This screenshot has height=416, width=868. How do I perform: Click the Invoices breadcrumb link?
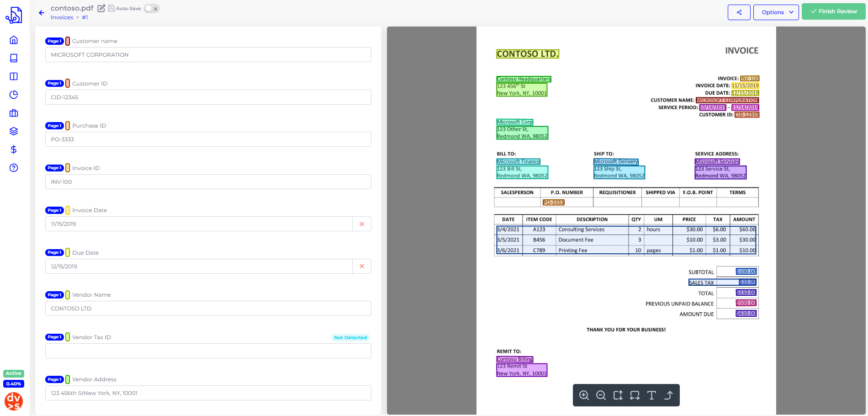pyautogui.click(x=62, y=17)
